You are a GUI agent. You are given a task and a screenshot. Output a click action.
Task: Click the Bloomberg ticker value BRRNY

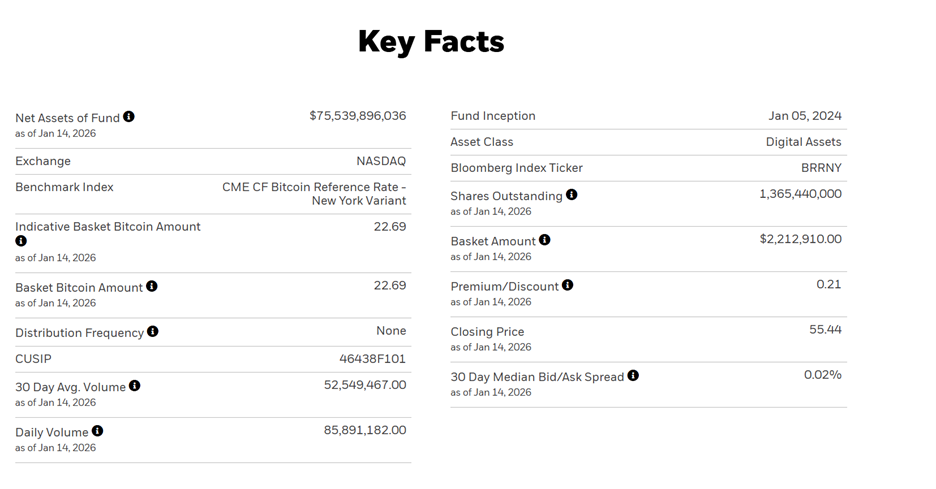(821, 168)
